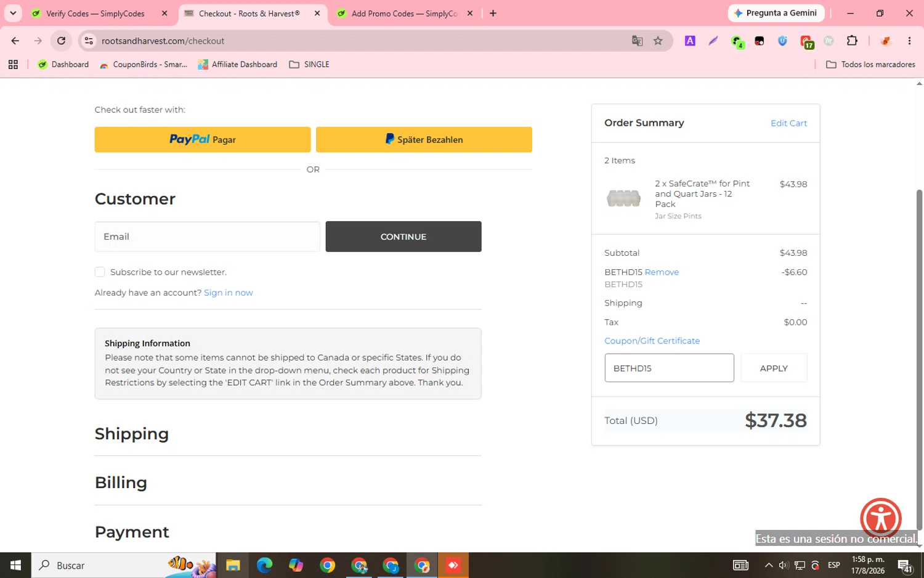
Task: Open the Extensions puzzle menu
Action: tap(852, 41)
